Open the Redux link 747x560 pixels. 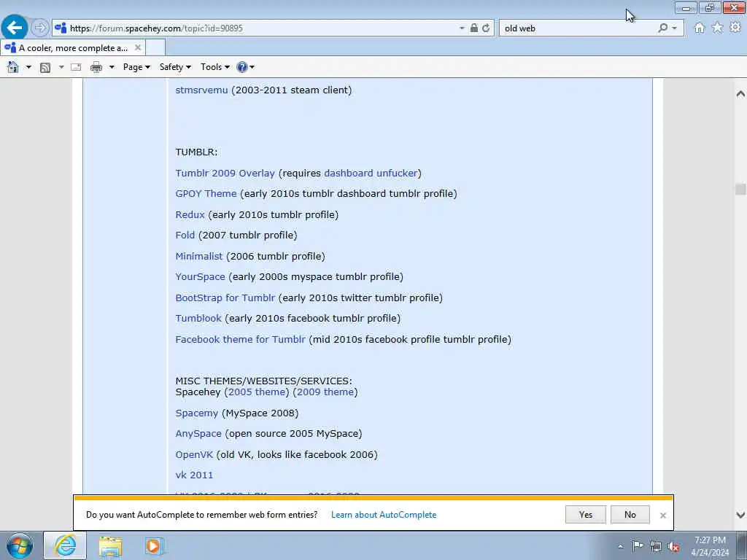click(190, 215)
